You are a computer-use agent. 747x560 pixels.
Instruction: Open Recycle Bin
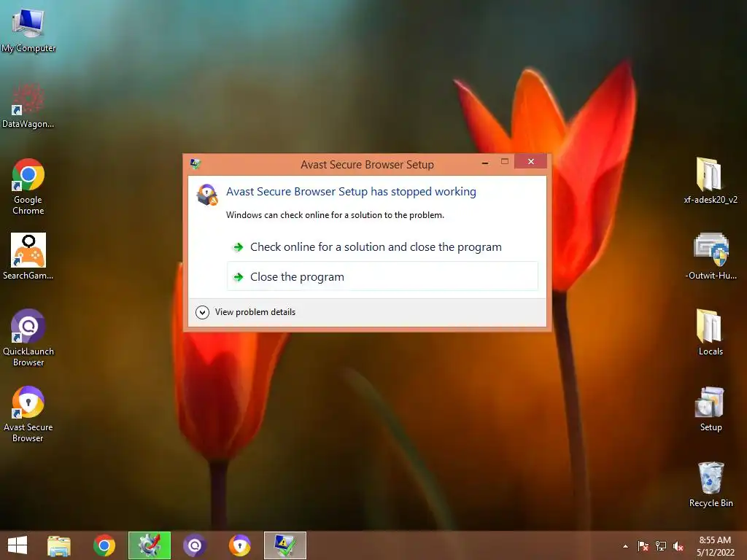[711, 485]
